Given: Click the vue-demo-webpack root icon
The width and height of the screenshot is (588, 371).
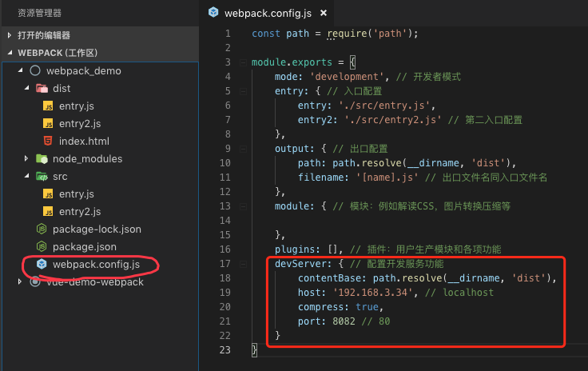Looking at the screenshot, I should [35, 281].
